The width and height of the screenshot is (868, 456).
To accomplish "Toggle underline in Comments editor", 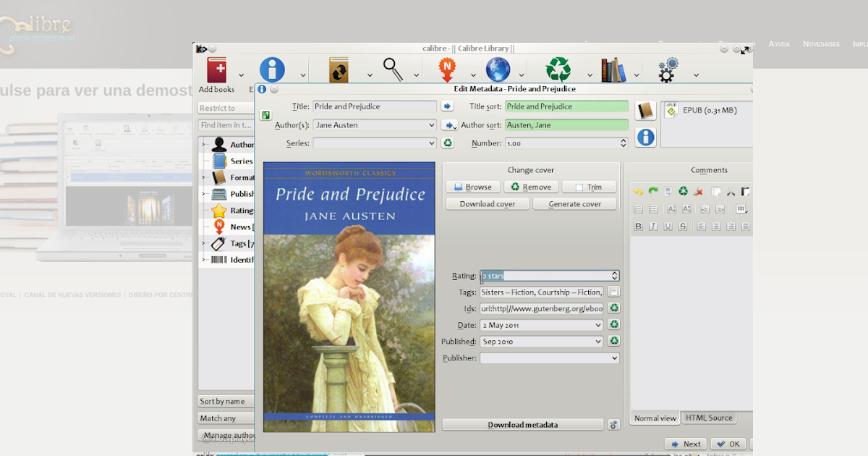I will pyautogui.click(x=668, y=227).
